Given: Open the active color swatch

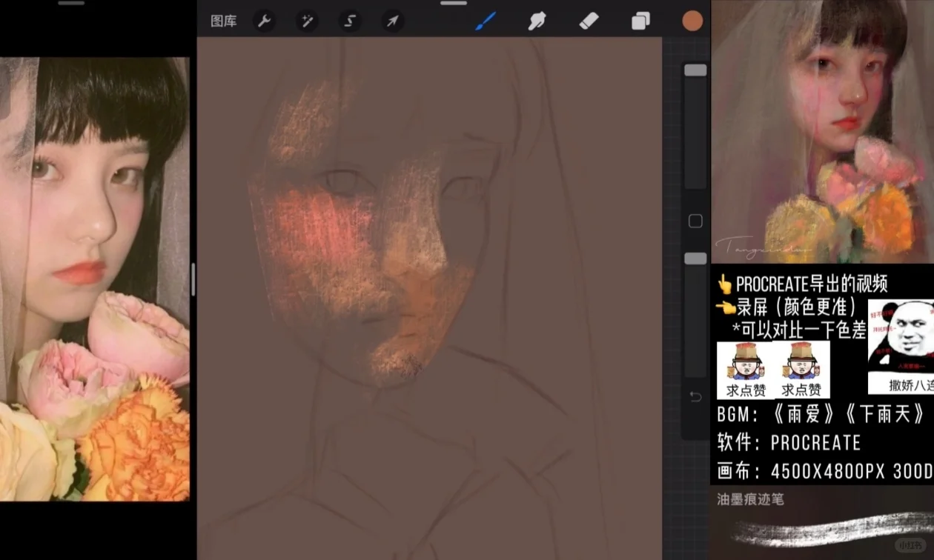Looking at the screenshot, I should [692, 21].
